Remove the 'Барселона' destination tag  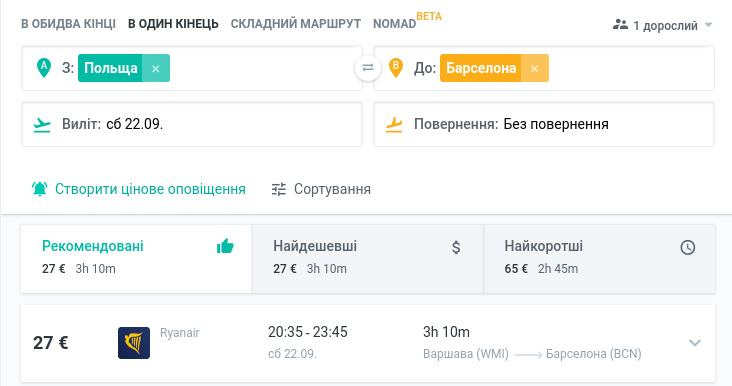coord(535,68)
